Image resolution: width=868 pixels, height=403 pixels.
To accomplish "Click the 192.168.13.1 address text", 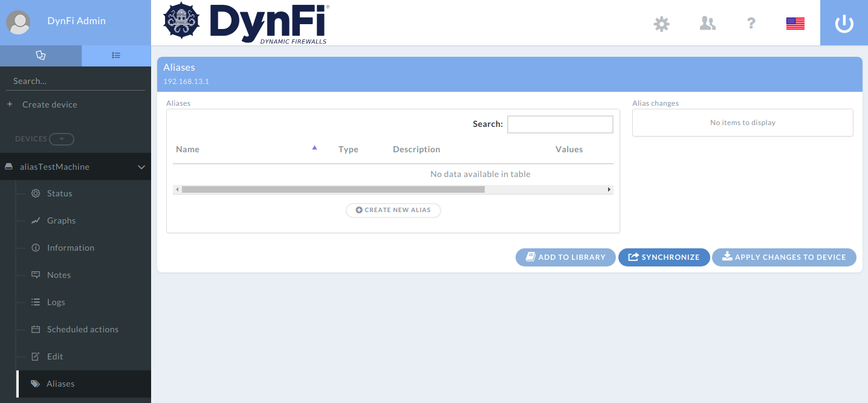I will pyautogui.click(x=186, y=81).
